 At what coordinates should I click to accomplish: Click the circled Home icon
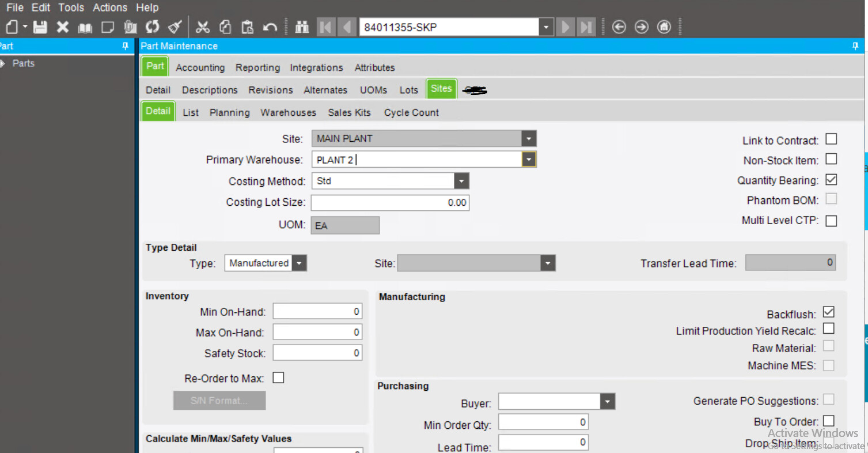tap(664, 27)
